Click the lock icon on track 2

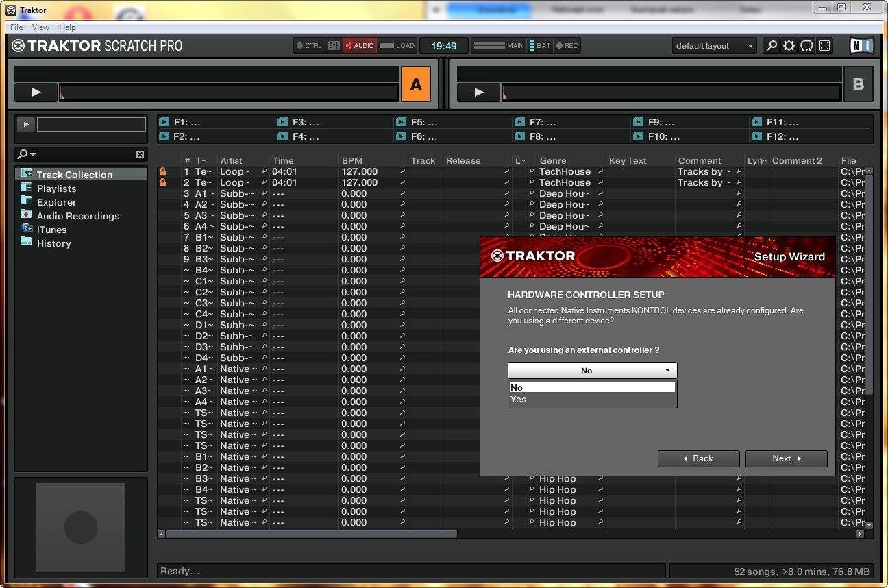point(163,182)
